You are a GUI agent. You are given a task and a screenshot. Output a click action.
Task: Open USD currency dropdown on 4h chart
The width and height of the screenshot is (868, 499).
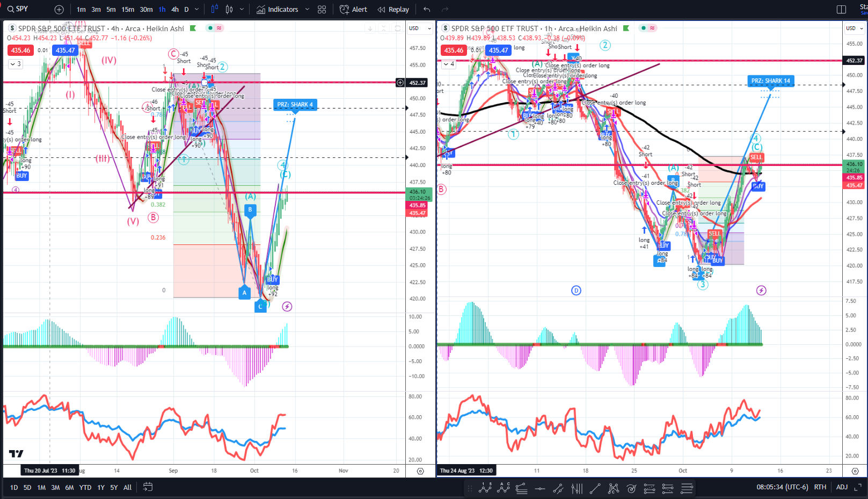pyautogui.click(x=420, y=28)
